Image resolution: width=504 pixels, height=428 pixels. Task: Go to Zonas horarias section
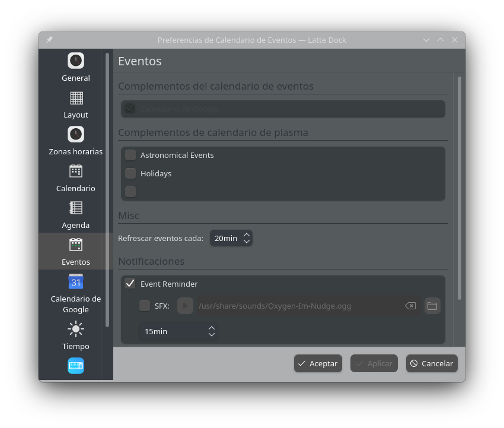[x=75, y=141]
